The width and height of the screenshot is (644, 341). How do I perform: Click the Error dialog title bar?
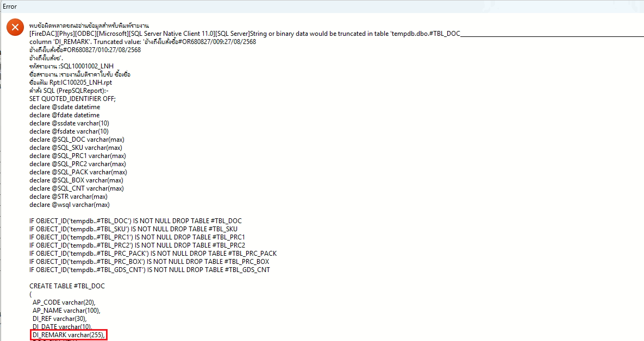pos(322,7)
